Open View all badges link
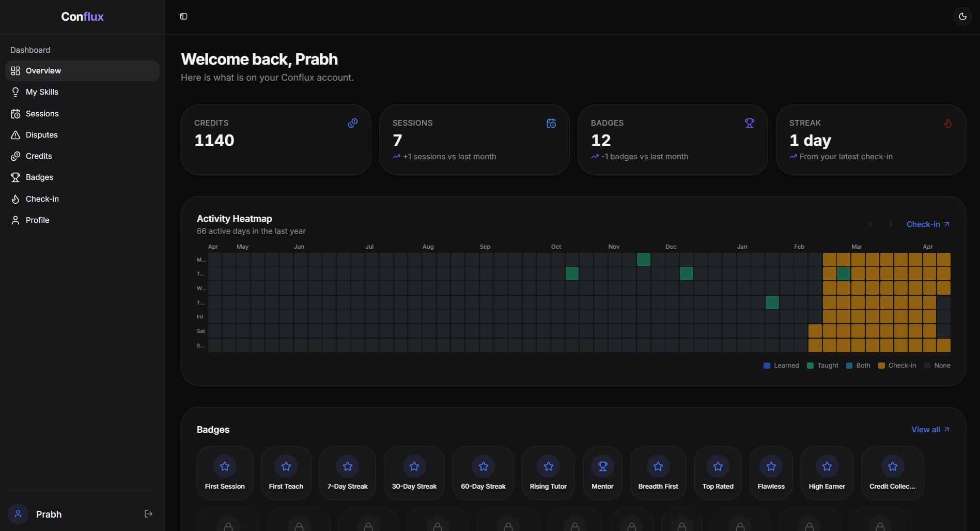Viewport: 980px width, 531px height. 930,430
